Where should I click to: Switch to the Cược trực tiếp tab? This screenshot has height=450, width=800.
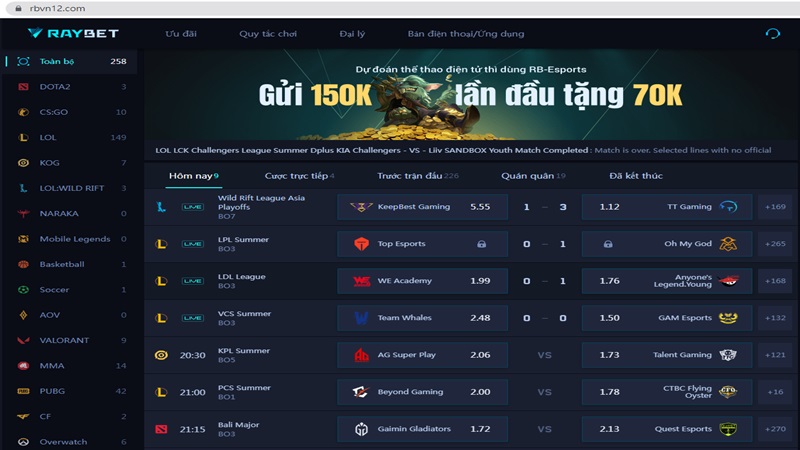[x=299, y=176]
